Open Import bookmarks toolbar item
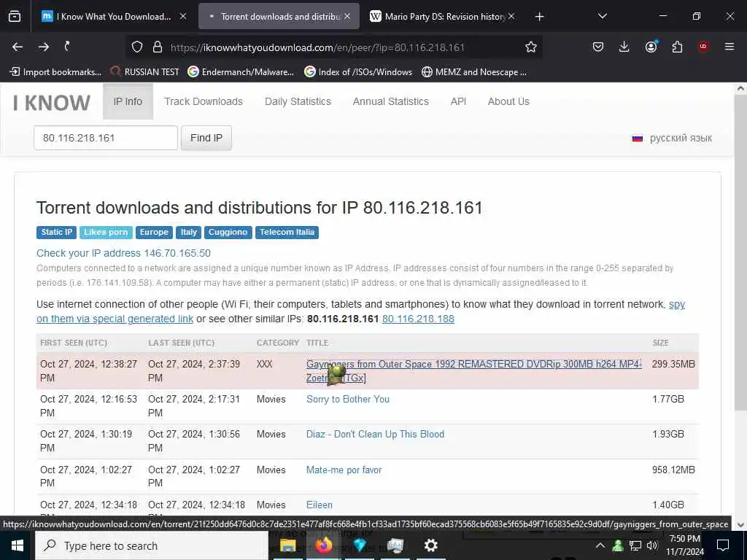Image resolution: width=747 pixels, height=560 pixels. click(55, 72)
